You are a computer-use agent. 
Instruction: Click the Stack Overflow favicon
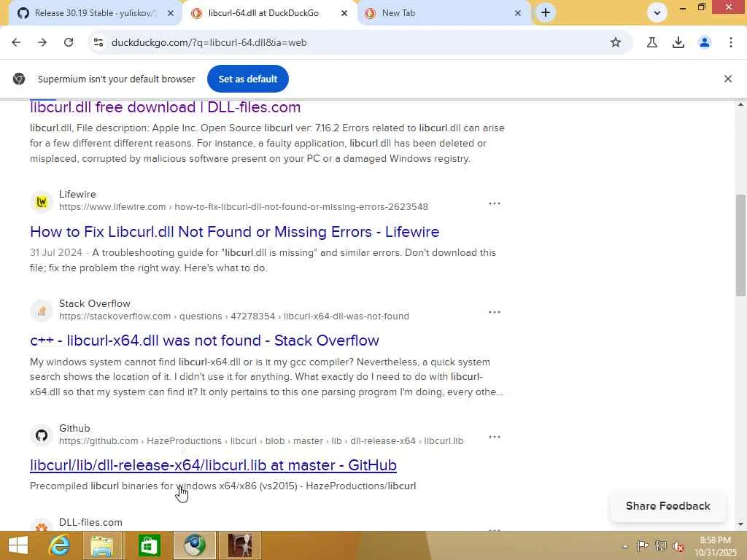42,311
